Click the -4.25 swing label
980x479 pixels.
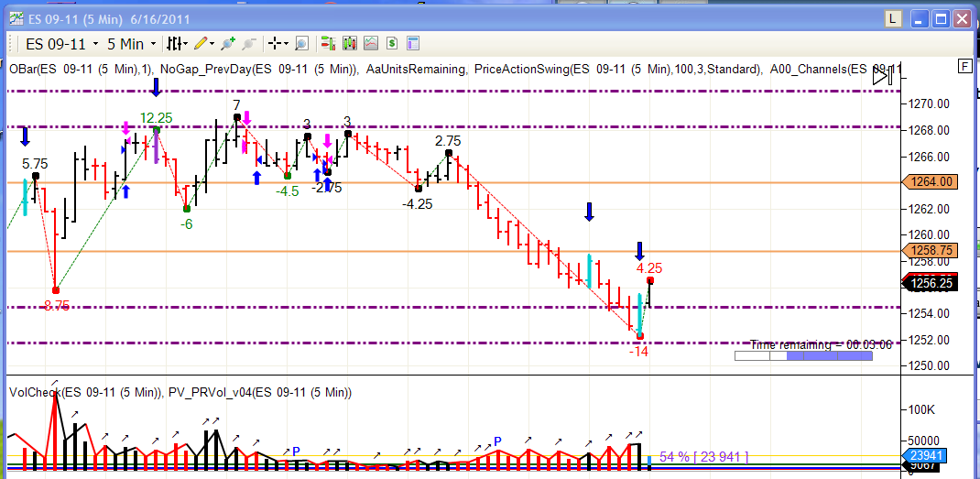pos(417,204)
